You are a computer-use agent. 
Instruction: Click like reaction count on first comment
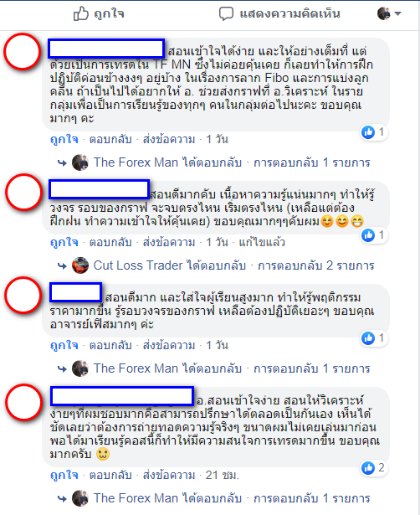(374, 132)
